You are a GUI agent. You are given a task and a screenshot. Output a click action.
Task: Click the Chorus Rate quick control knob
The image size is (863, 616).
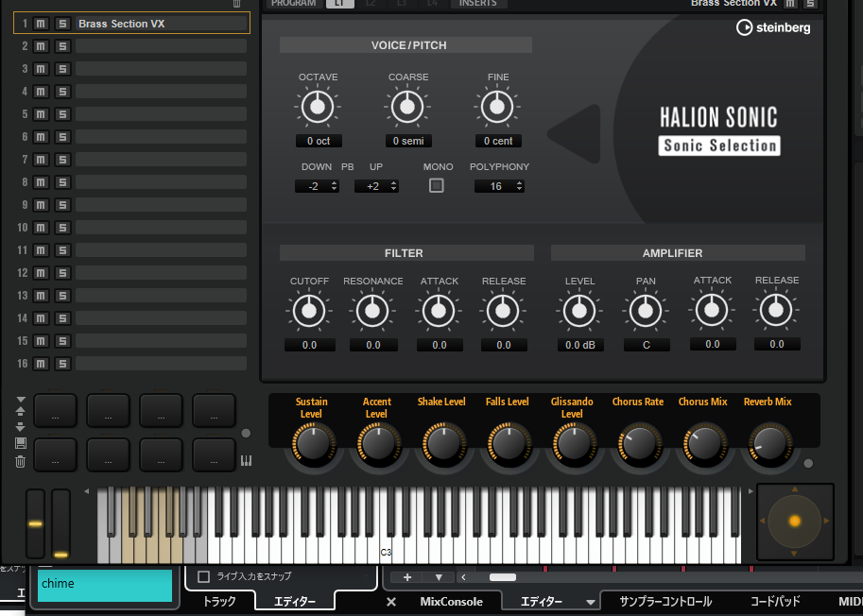coord(640,443)
